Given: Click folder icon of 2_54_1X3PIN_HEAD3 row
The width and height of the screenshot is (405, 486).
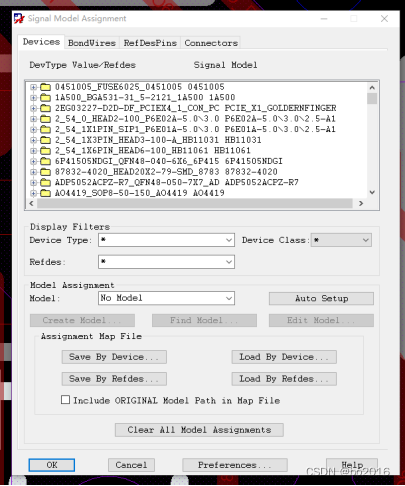Looking at the screenshot, I should (45, 140).
